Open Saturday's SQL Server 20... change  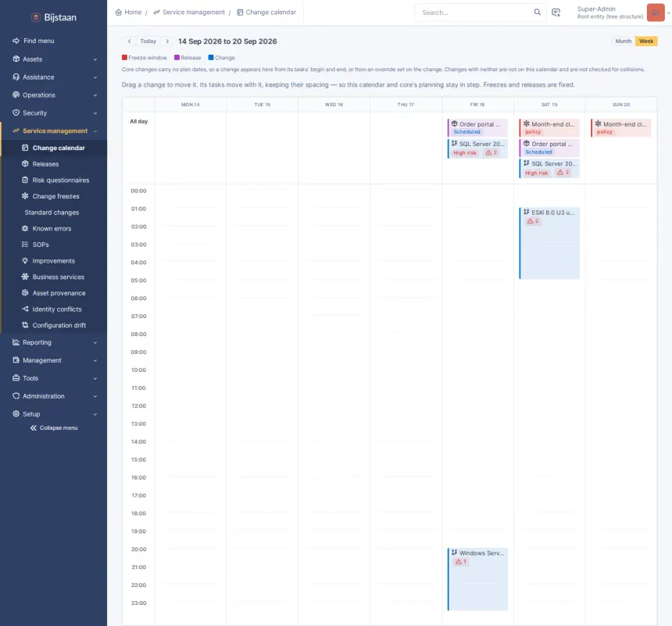[549, 168]
